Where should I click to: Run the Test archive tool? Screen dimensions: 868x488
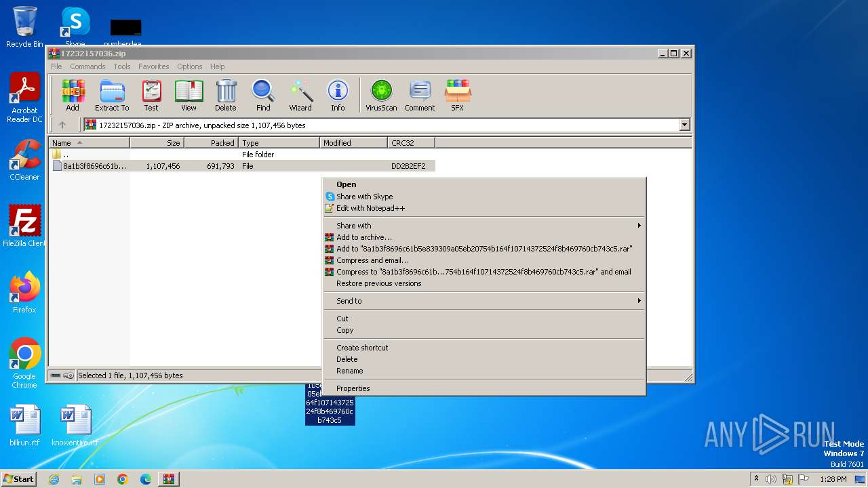[x=151, y=95]
